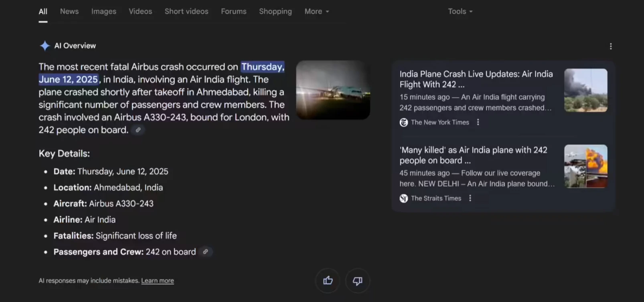Click The Straits Times logo icon
Image resolution: width=644 pixels, height=302 pixels.
tap(404, 198)
